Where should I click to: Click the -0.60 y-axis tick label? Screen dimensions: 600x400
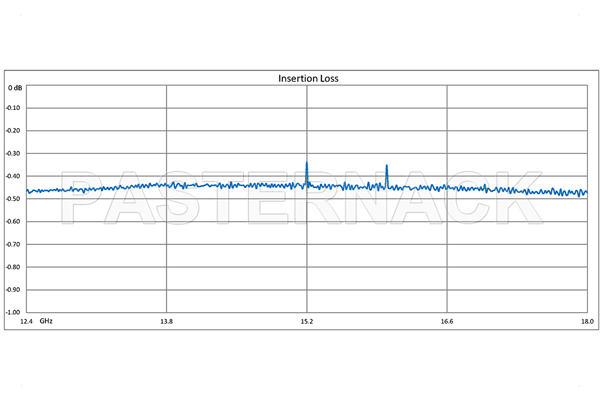coord(15,221)
